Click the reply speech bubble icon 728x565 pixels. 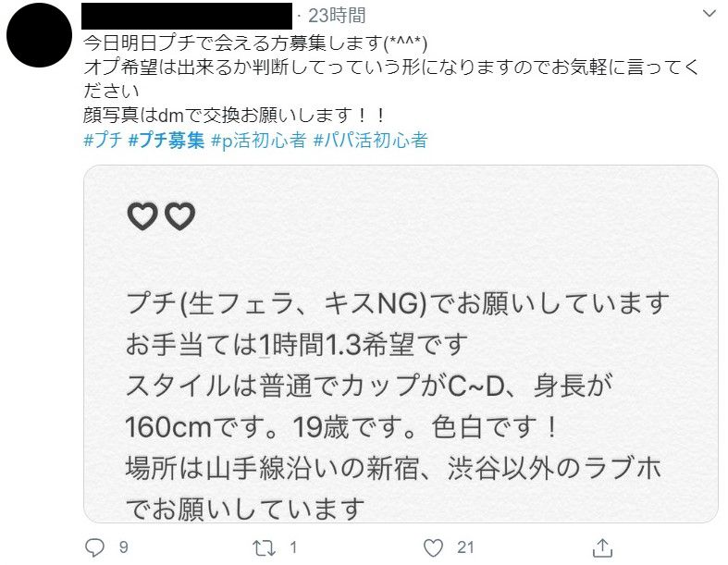pyautogui.click(x=94, y=547)
